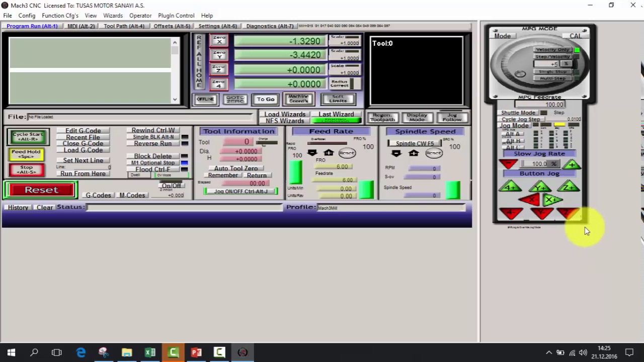Increase feed rate override with plus arrow
644x362 pixels.
point(329,153)
